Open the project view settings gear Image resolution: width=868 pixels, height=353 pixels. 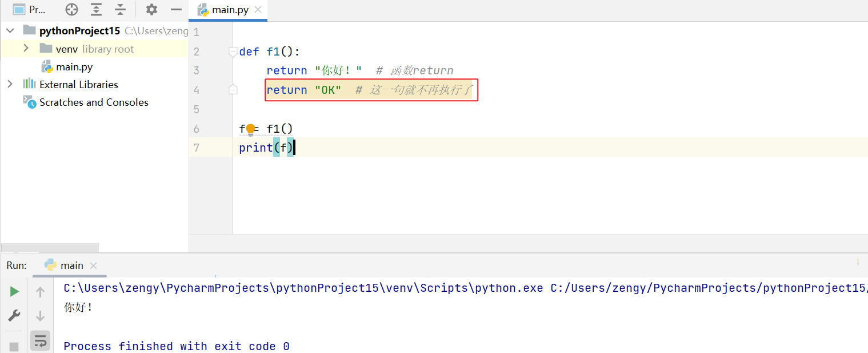(x=151, y=9)
